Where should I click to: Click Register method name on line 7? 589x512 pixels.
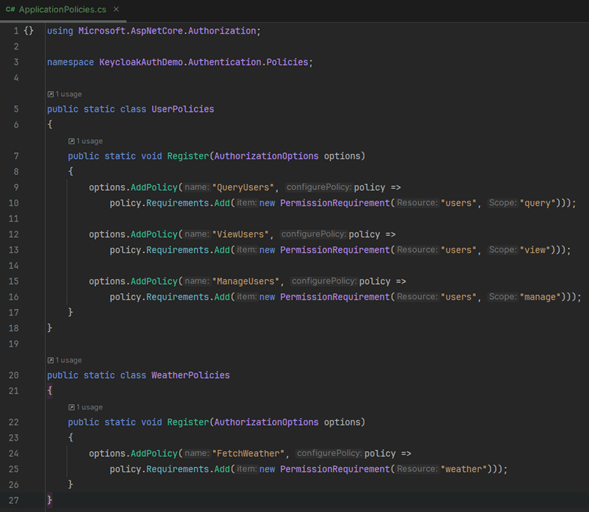click(x=188, y=156)
